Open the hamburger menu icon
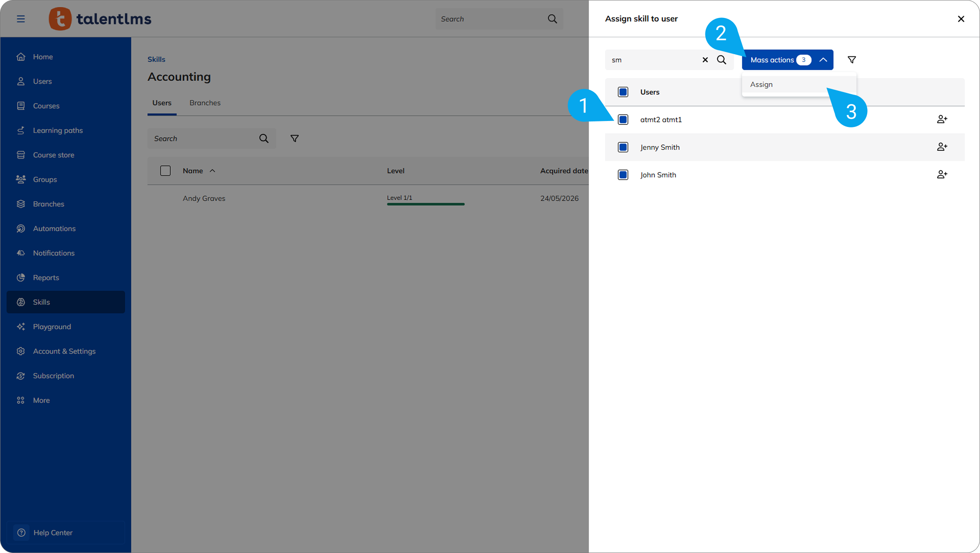980x553 pixels. [x=20, y=19]
